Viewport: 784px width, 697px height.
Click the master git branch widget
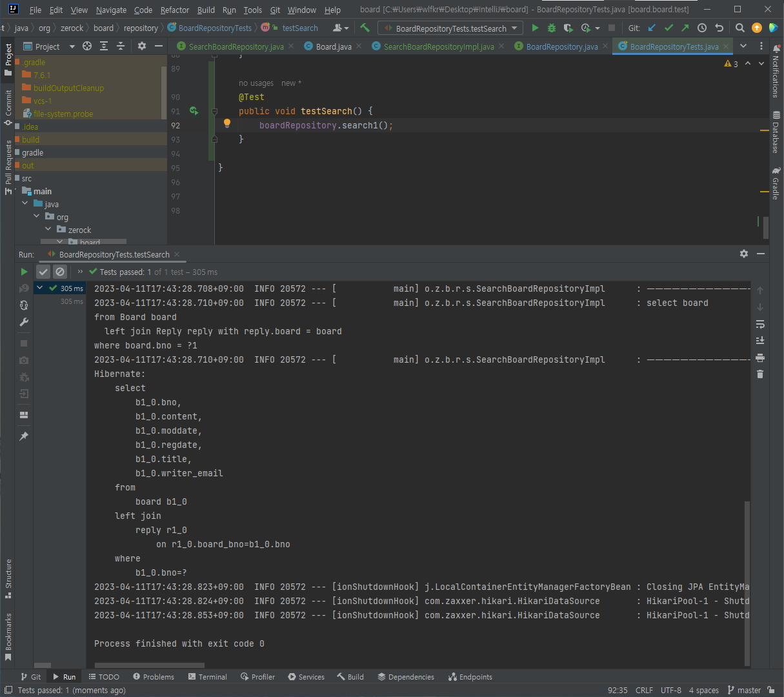point(745,690)
